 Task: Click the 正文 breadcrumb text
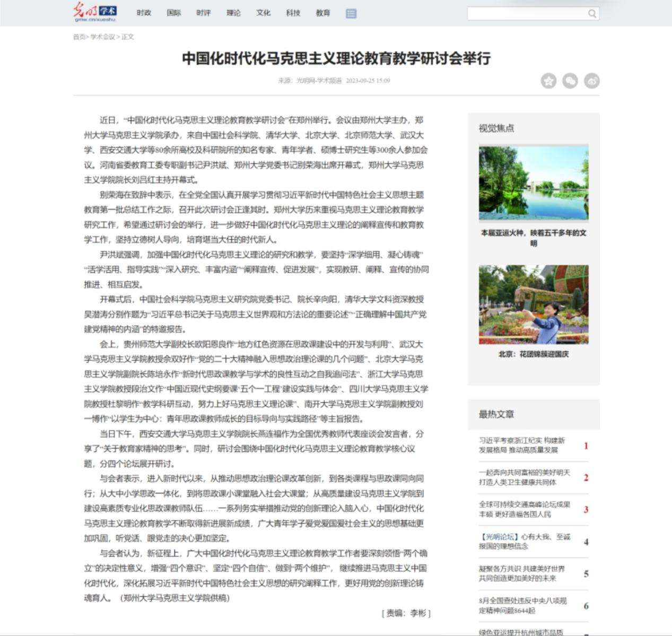(x=128, y=37)
